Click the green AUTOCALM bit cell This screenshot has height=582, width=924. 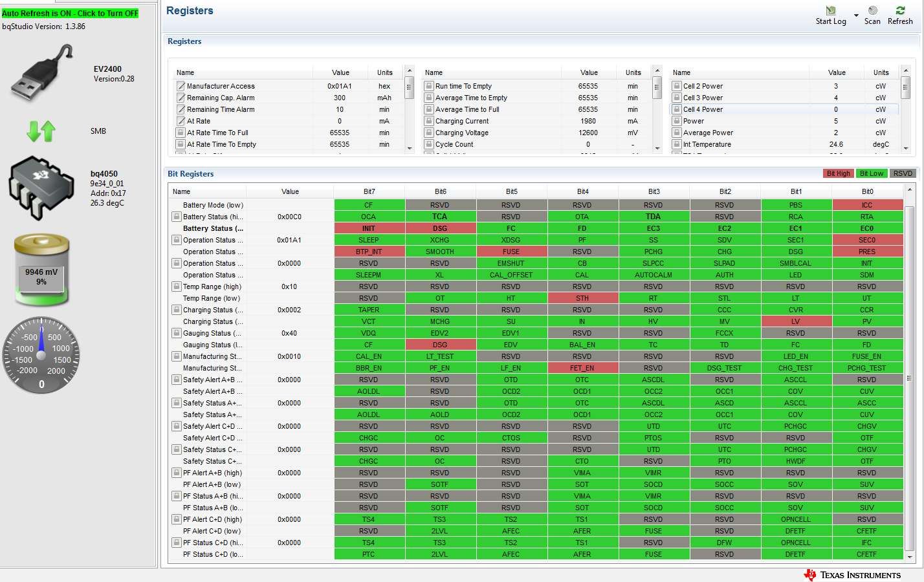[654, 275]
